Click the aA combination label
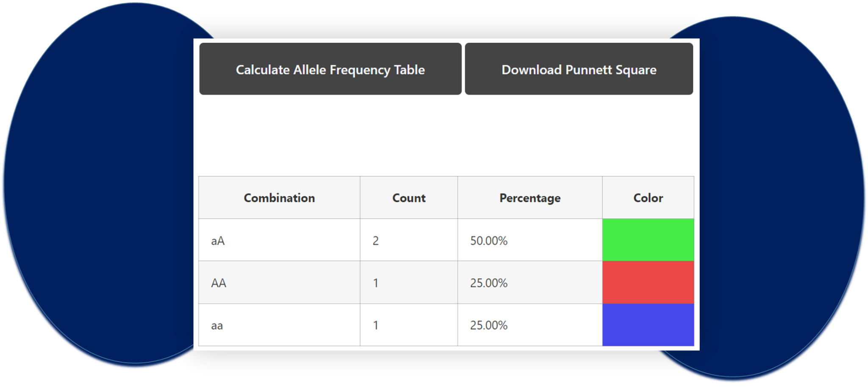The width and height of the screenshot is (868, 389). click(217, 240)
